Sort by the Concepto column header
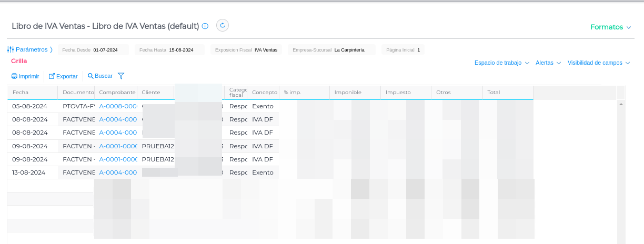Viewport: 644px width, 244px height. tap(264, 93)
